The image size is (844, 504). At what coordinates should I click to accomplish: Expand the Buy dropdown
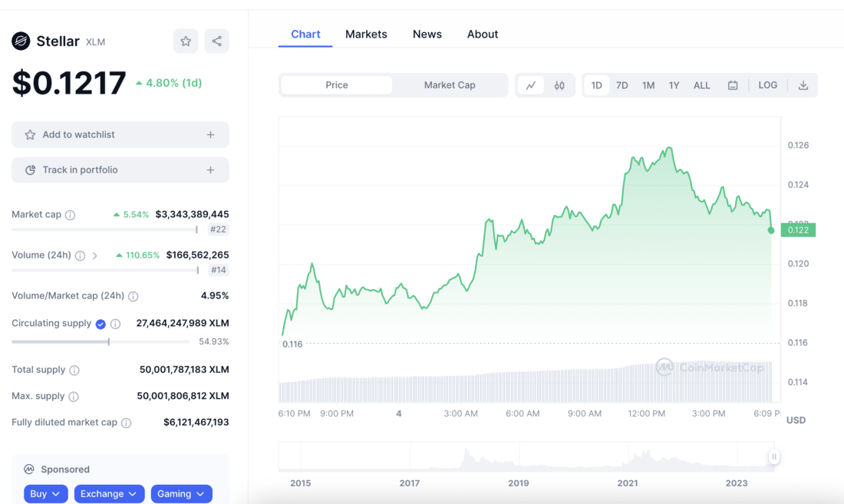click(45, 494)
